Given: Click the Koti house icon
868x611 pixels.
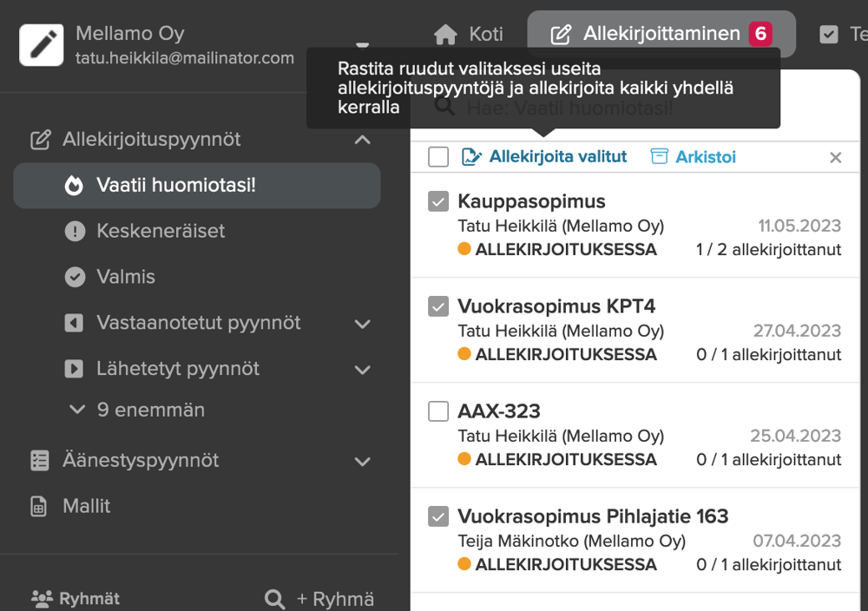Looking at the screenshot, I should click(445, 35).
